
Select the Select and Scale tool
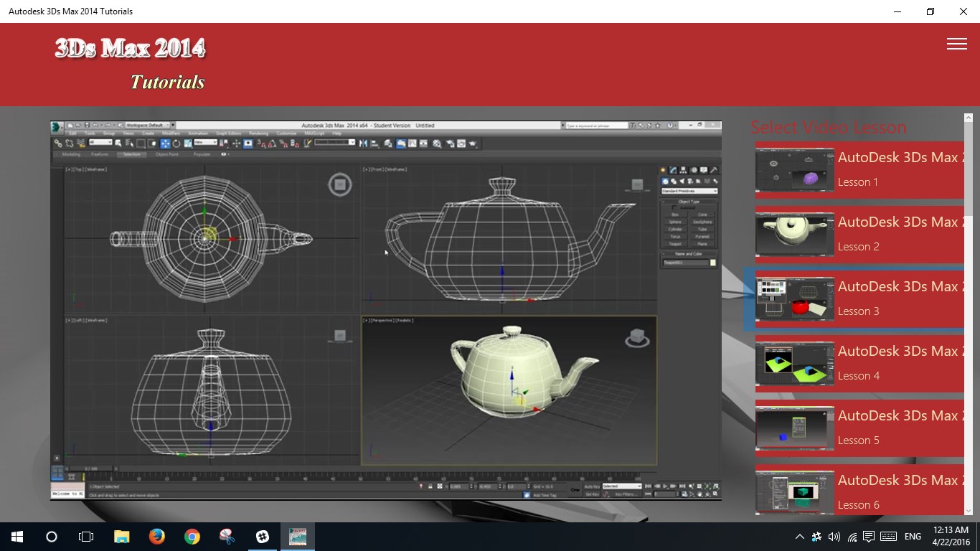pos(187,143)
